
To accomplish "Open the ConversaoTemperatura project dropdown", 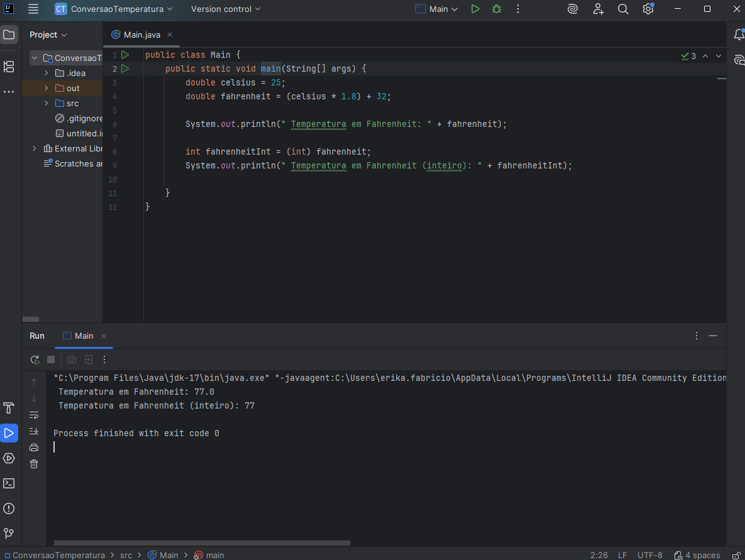I will (114, 9).
